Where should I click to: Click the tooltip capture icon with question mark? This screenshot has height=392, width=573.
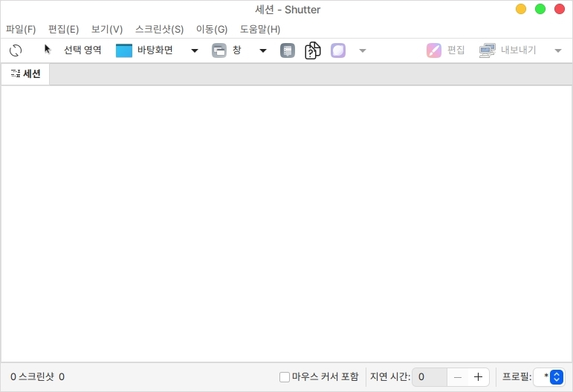pyautogui.click(x=313, y=50)
